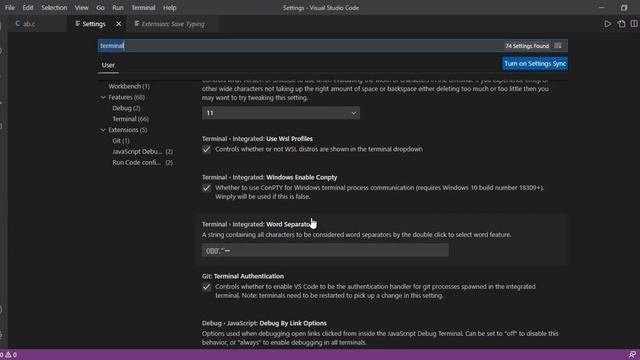Viewport: 640px width, 360px height.
Task: Click Git: Terminal Authentication setting title
Action: point(243,276)
